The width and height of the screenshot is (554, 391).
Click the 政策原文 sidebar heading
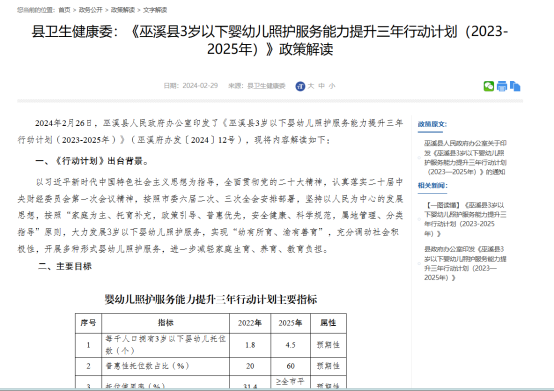tap(432, 124)
